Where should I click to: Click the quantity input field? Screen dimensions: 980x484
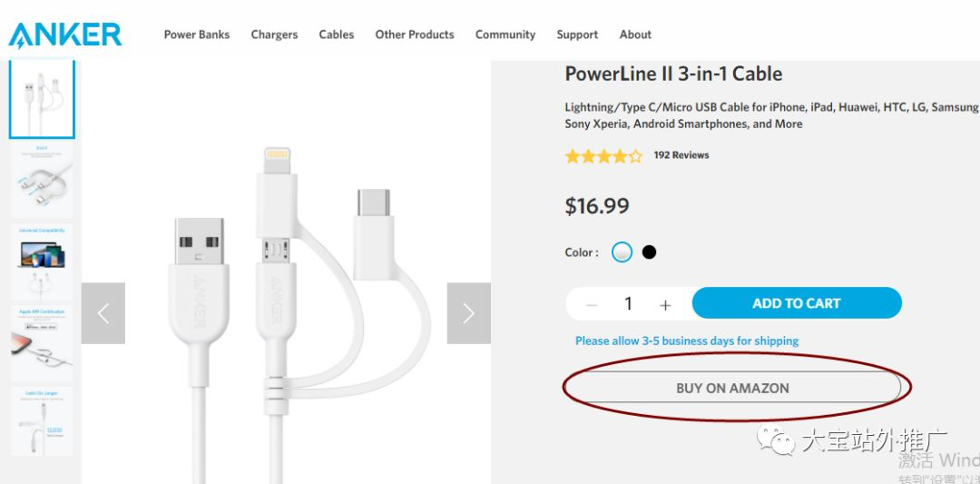[x=628, y=304]
